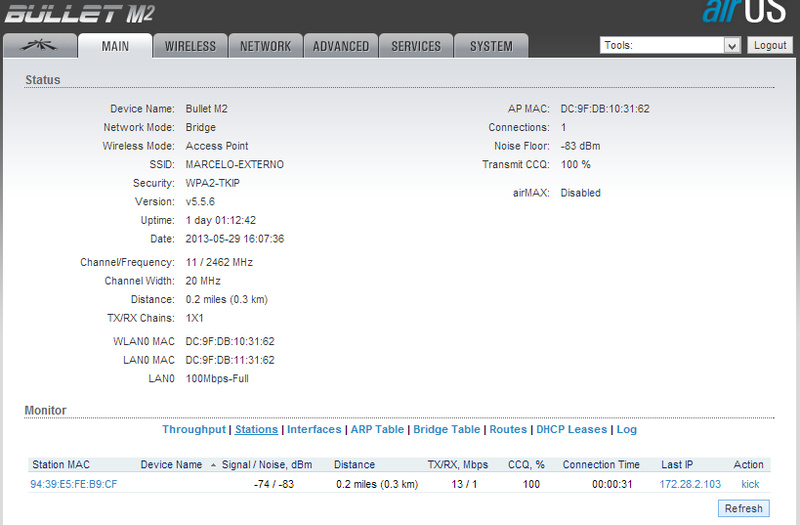Sort by TX/RX, Mbps column

pyautogui.click(x=458, y=465)
